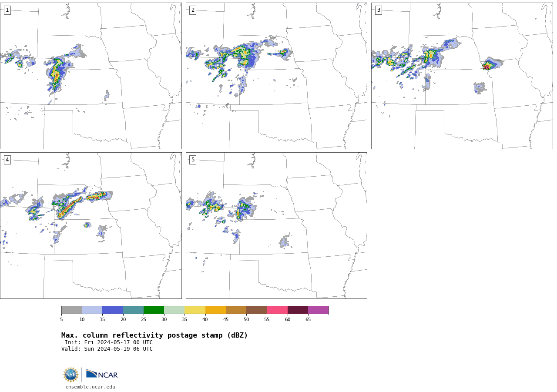Click the colorbar tick label 35
Image resolution: width=557 pixels, height=392 pixels.
tap(185, 319)
